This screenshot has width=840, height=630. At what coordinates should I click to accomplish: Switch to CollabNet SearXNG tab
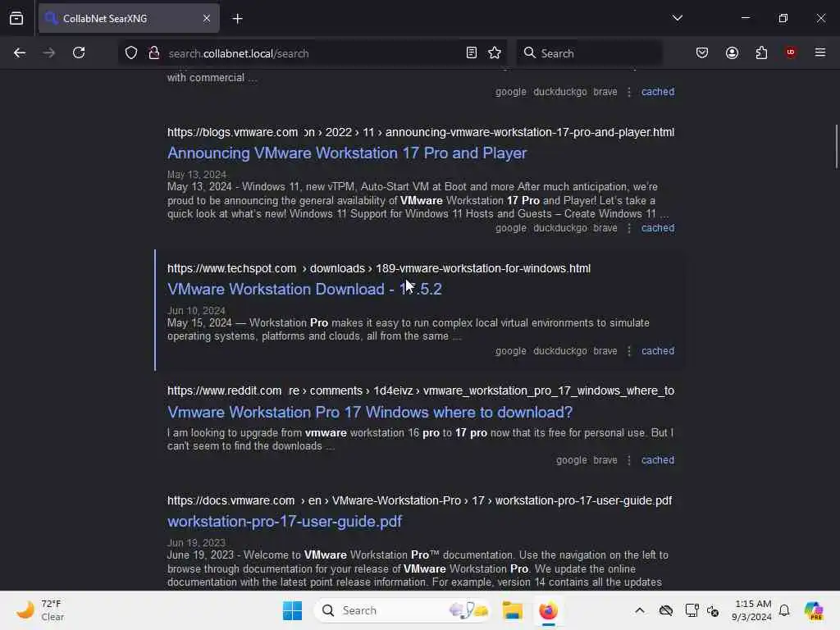(x=129, y=18)
